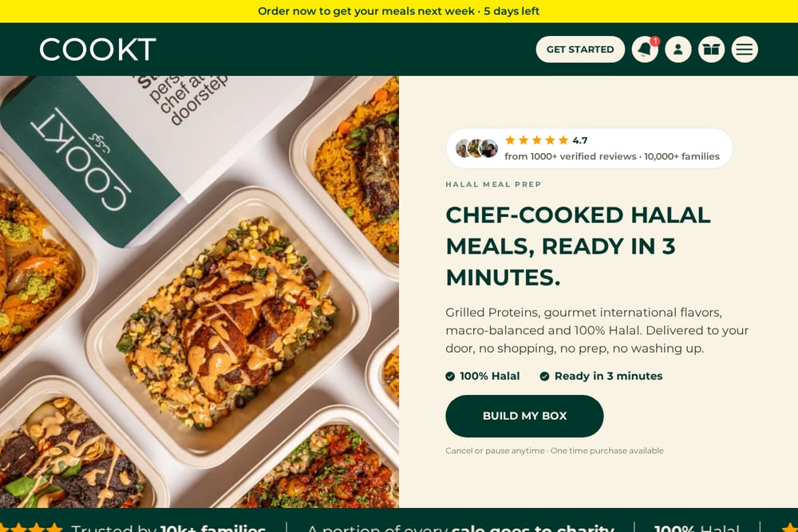Click the five-star rating stars
The width and height of the screenshot is (798, 532).
click(536, 140)
